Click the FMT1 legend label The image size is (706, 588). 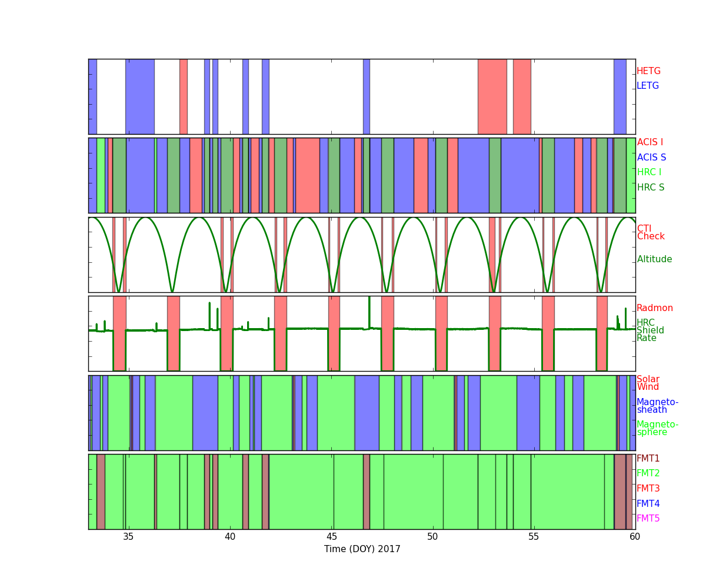pos(648,459)
